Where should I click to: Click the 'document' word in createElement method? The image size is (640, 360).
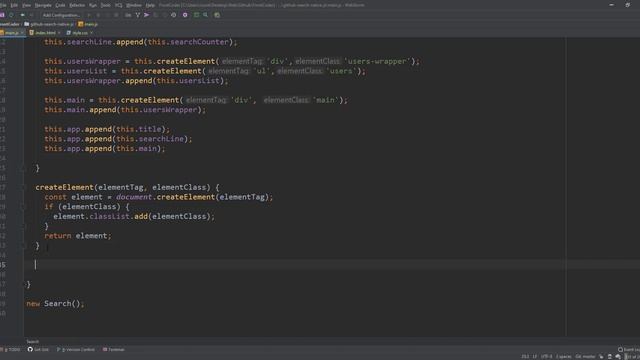(134, 197)
